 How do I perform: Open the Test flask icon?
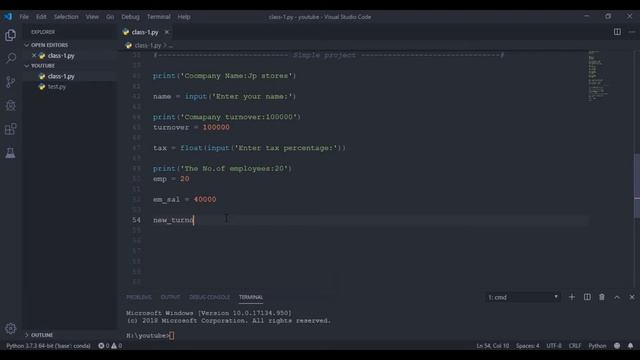click(11, 153)
